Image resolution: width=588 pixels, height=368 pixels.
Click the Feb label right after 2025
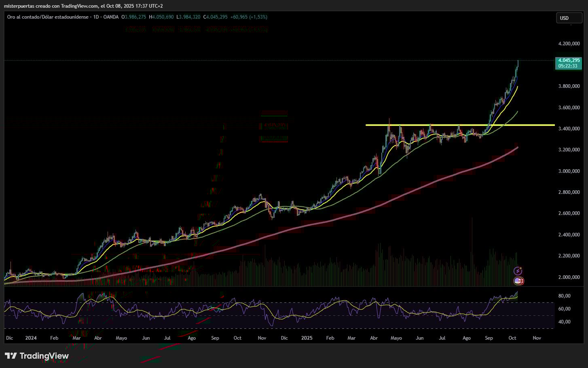coord(330,338)
